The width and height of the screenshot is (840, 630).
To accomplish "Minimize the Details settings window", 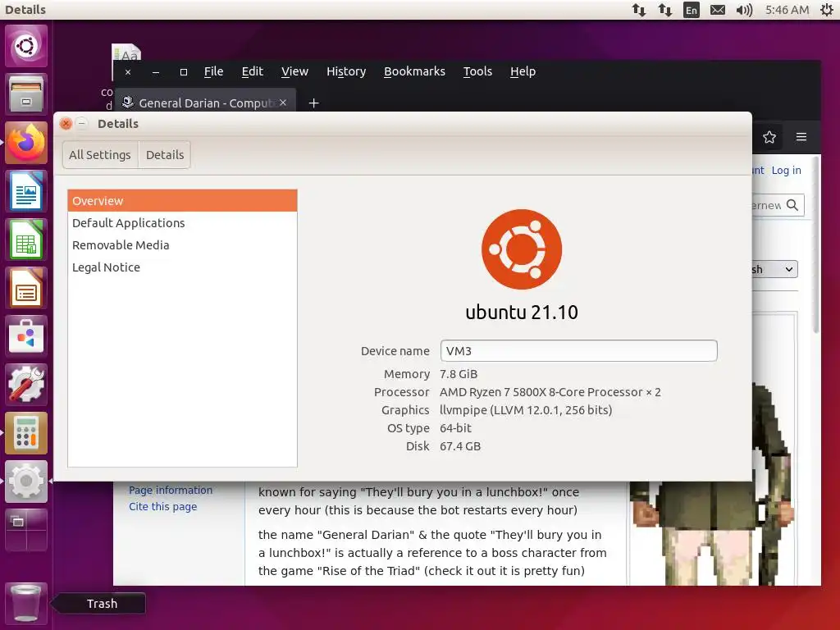I will coord(82,124).
